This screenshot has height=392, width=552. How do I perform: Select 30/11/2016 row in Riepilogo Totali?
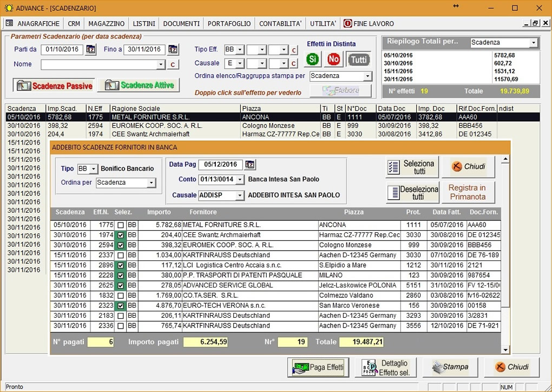(x=461, y=80)
